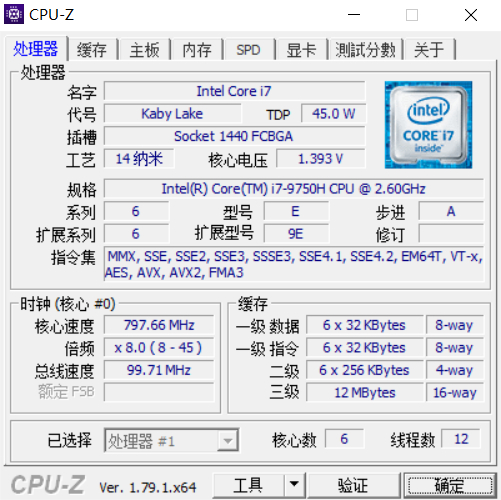
Task: Click the CPU-Z app icon in title bar
Action: click(14, 14)
